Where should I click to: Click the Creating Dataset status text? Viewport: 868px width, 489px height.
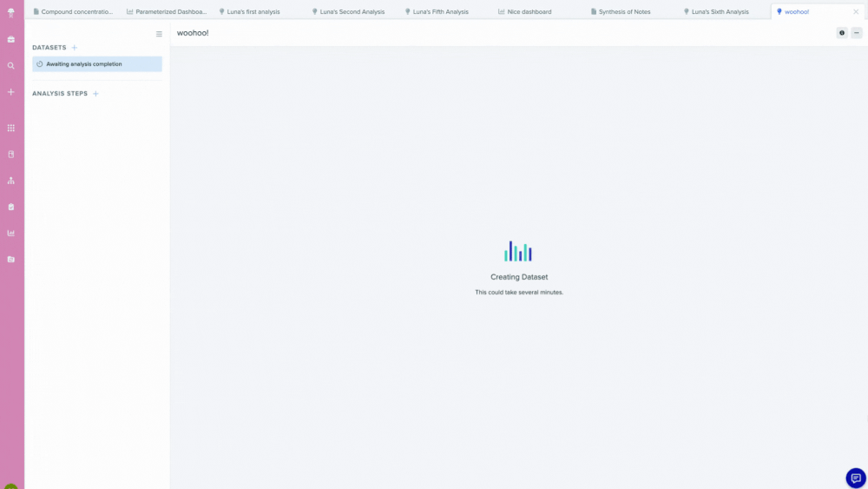point(519,277)
